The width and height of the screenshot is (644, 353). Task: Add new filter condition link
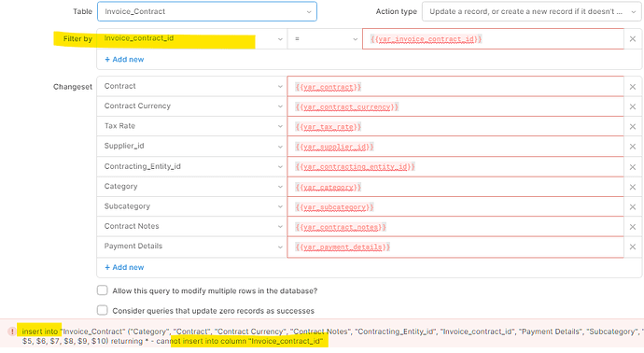point(124,60)
